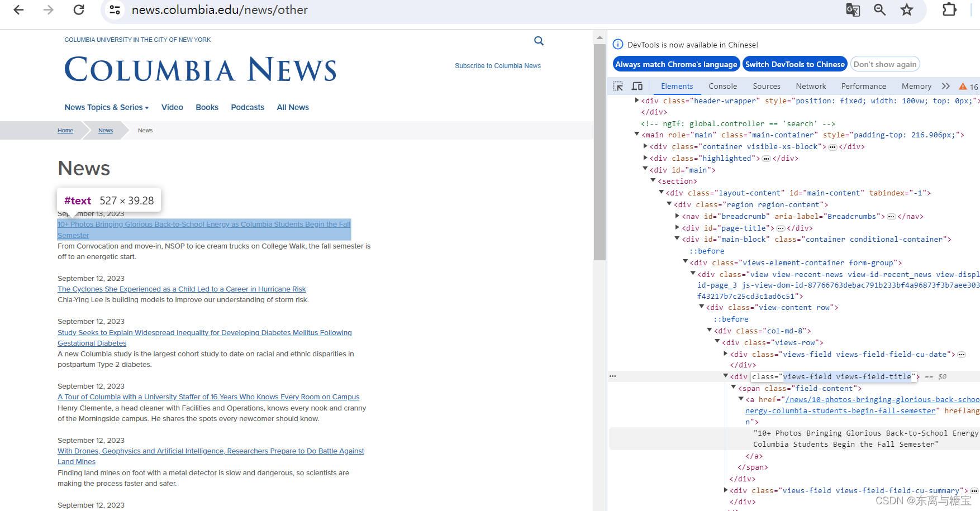The height and width of the screenshot is (511, 980).
Task: Click the Home breadcrumb link
Action: (65, 131)
